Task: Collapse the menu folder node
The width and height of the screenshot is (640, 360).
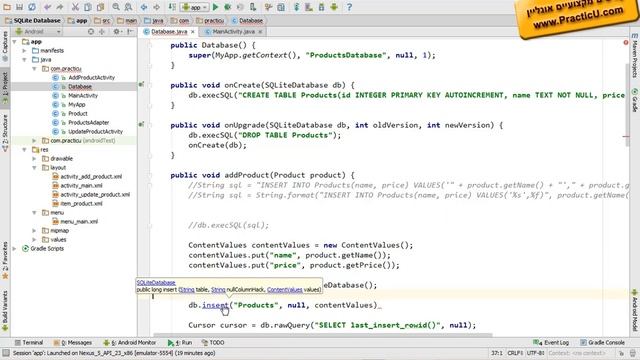Action: point(34,212)
